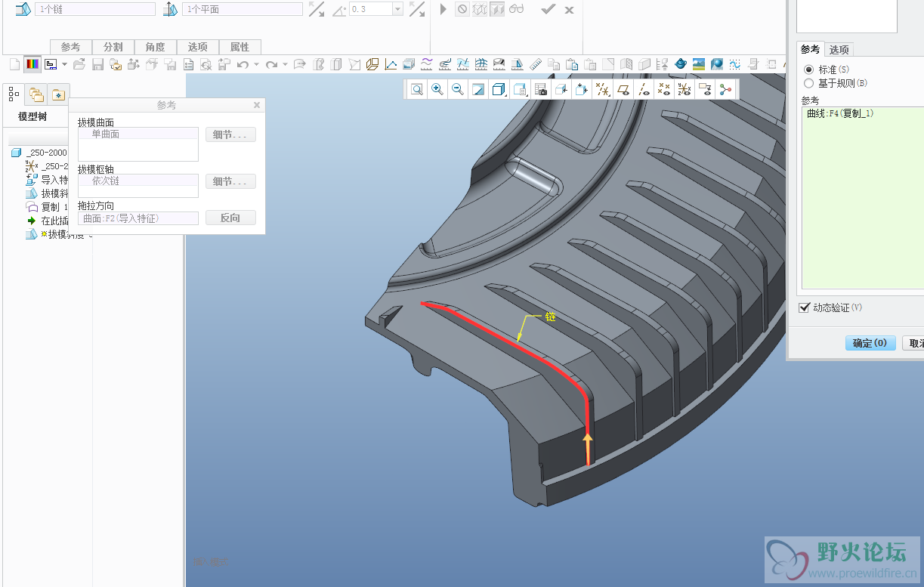The height and width of the screenshot is (587, 924).
Task: Select the 基于规则 radio option
Action: [809, 83]
